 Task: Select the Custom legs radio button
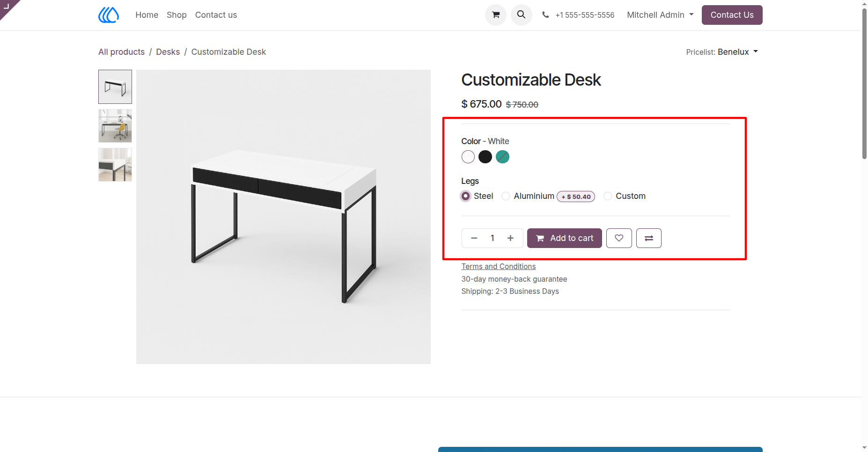(x=608, y=196)
